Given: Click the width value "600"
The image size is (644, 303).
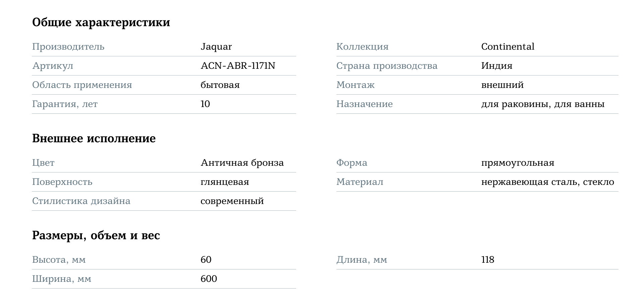Looking at the screenshot, I should pyautogui.click(x=209, y=279).
